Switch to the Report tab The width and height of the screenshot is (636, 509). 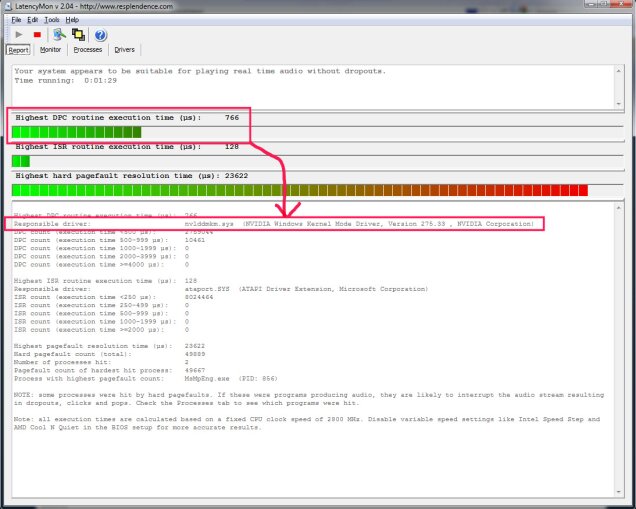[18, 50]
